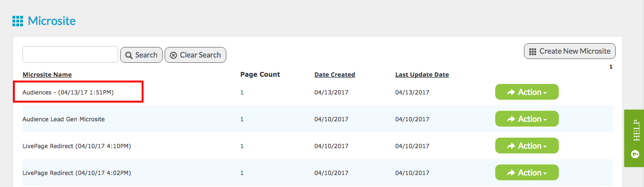The width and height of the screenshot is (644, 187).
Task: Click the 04/13/2017 Last Update Date cell
Action: [x=412, y=92]
